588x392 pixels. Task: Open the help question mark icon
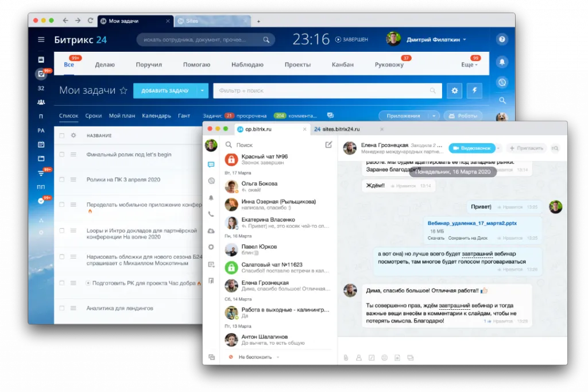tap(502, 40)
